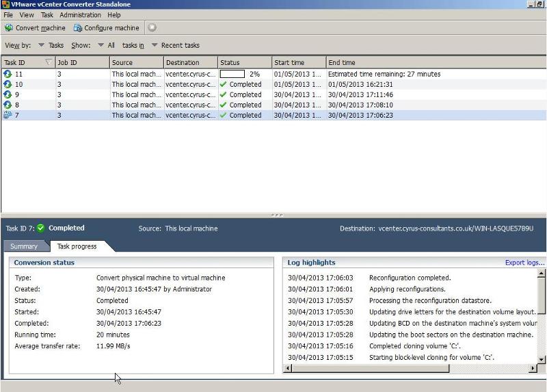Click end time '30/04/2013 17:08:10'
The height and width of the screenshot is (392, 547).
click(360, 105)
